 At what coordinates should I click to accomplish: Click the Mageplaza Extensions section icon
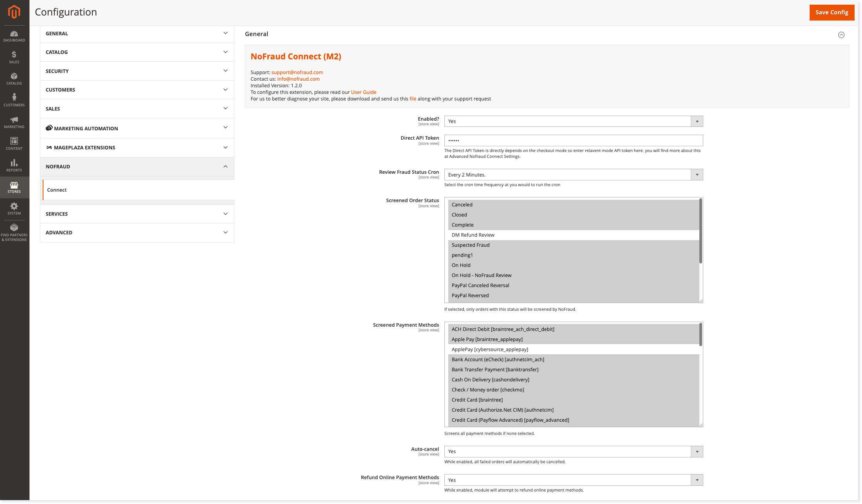(x=49, y=147)
